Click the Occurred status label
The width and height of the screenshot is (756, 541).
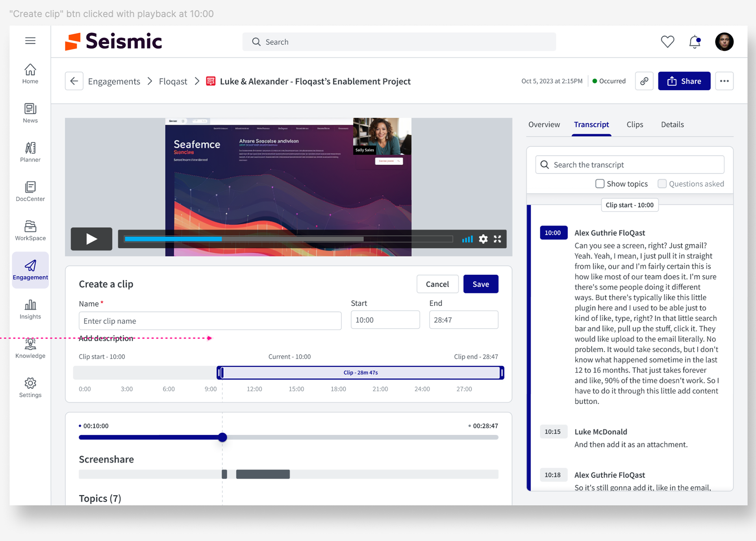(609, 81)
